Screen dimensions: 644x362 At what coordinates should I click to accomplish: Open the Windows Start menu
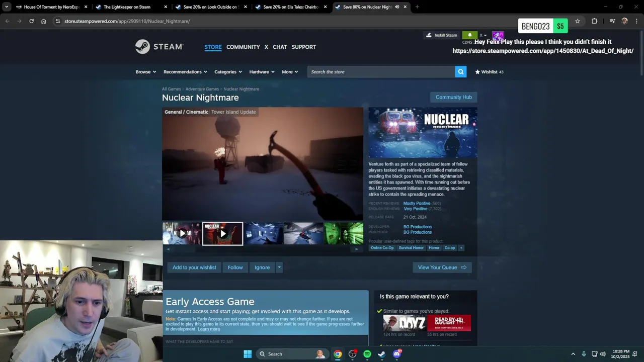(248, 354)
